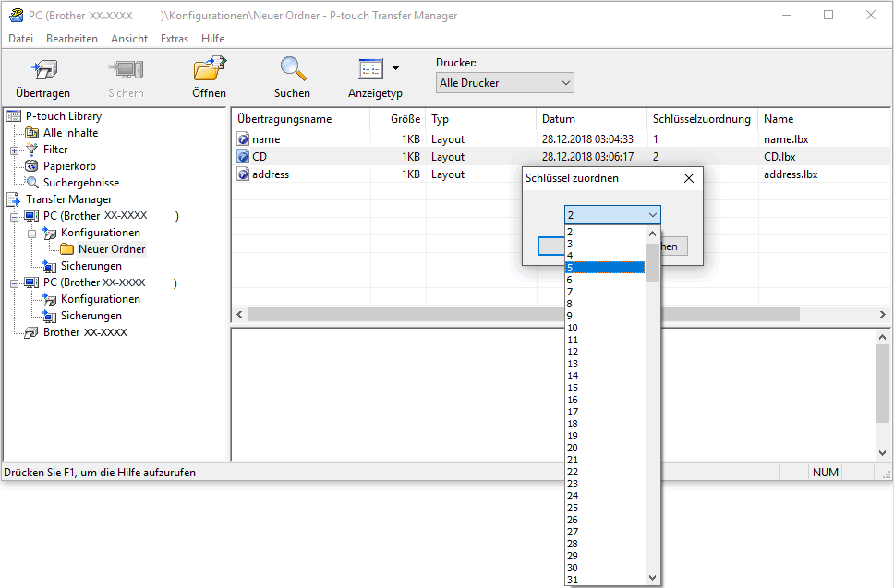Click the dropdown list's scroll-down arrow

pyautogui.click(x=653, y=578)
